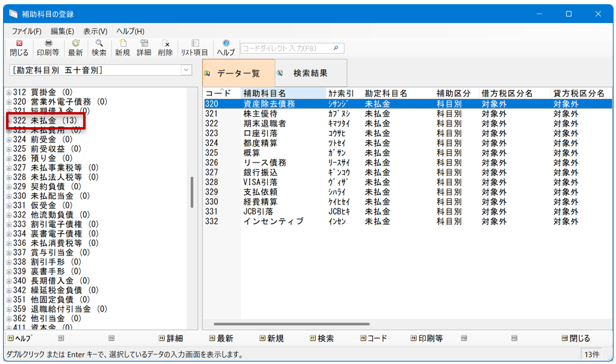Sort by the 補助科目名 column header
Image resolution: width=616 pixels, height=364 pixels.
(x=284, y=93)
